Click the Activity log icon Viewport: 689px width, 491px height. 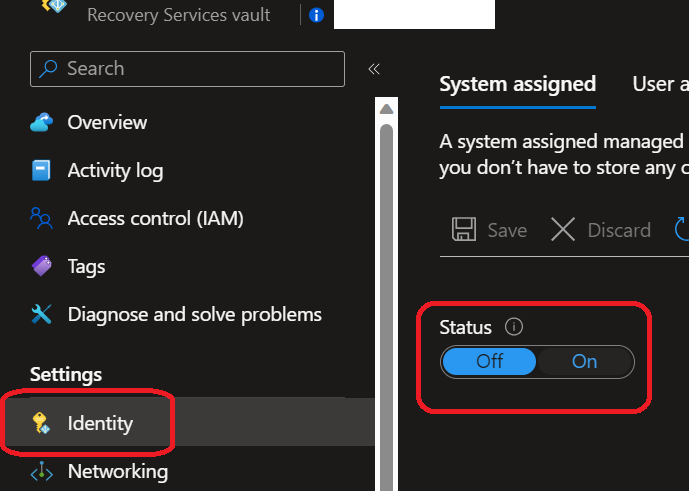pos(41,171)
